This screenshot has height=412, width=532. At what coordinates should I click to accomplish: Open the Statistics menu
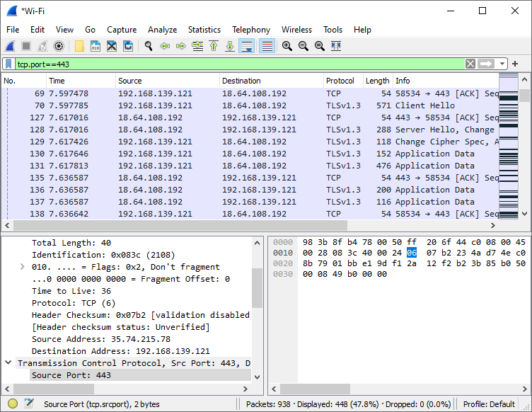[204, 30]
